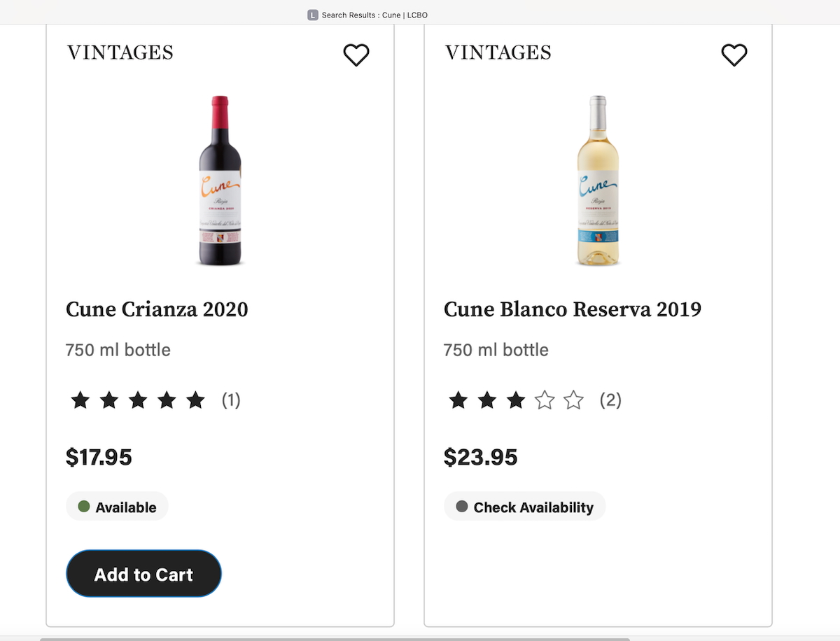Add Cune Crianza 2020 to cart
This screenshot has height=641, width=840.
[x=143, y=574]
